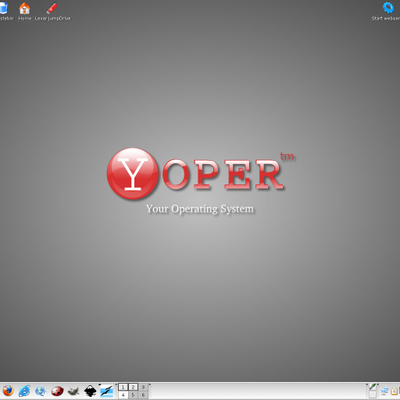Launch the red ladybug application icon
400x400 pixels.
click(57, 391)
